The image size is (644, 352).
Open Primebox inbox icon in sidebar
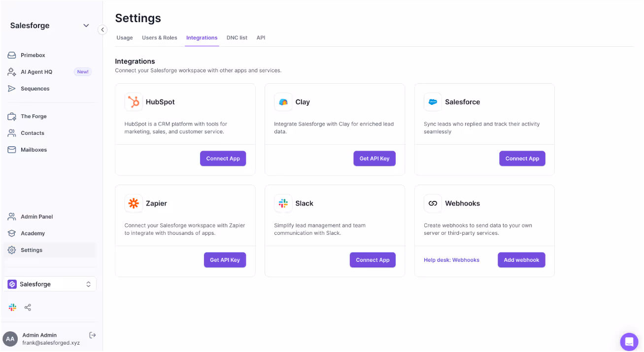tap(12, 55)
